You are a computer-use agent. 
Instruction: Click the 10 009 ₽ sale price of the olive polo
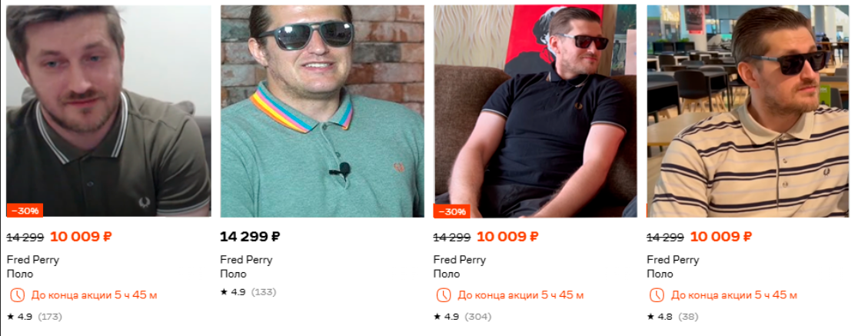click(x=81, y=237)
